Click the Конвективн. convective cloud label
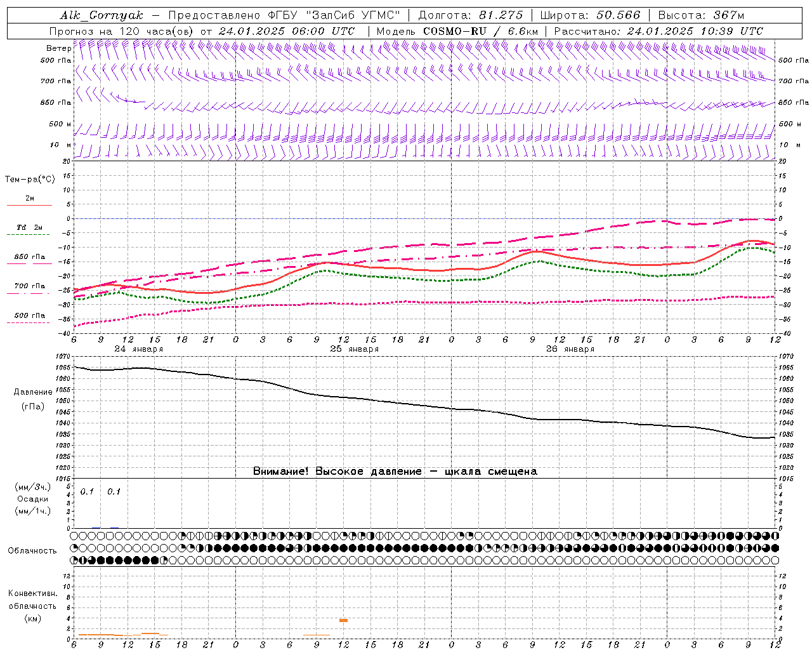 pos(33,594)
